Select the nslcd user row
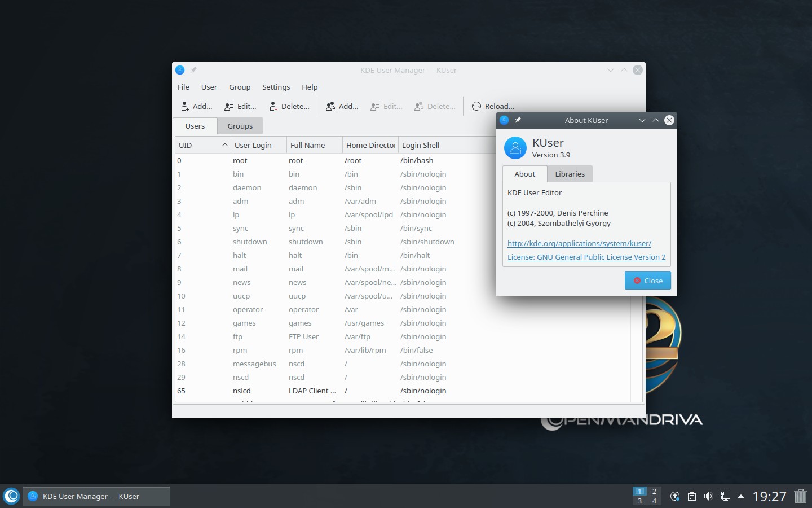Image resolution: width=812 pixels, height=508 pixels. pos(241,391)
